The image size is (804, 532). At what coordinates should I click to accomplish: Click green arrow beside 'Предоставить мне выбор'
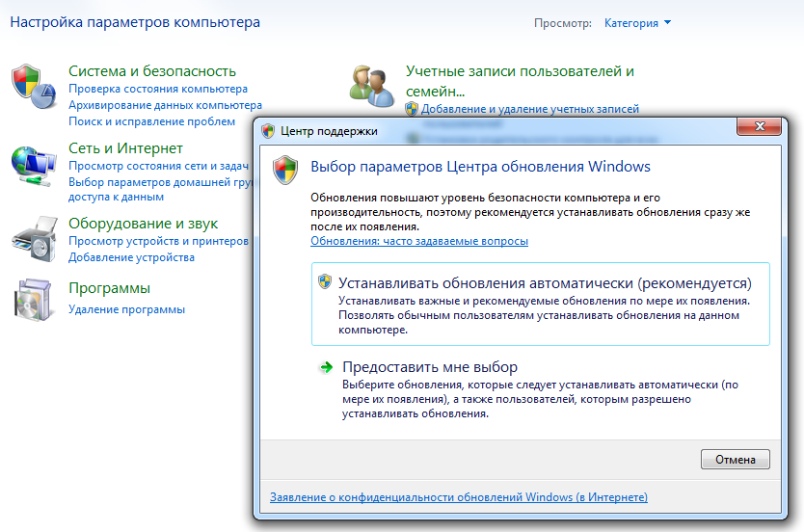[x=326, y=367]
